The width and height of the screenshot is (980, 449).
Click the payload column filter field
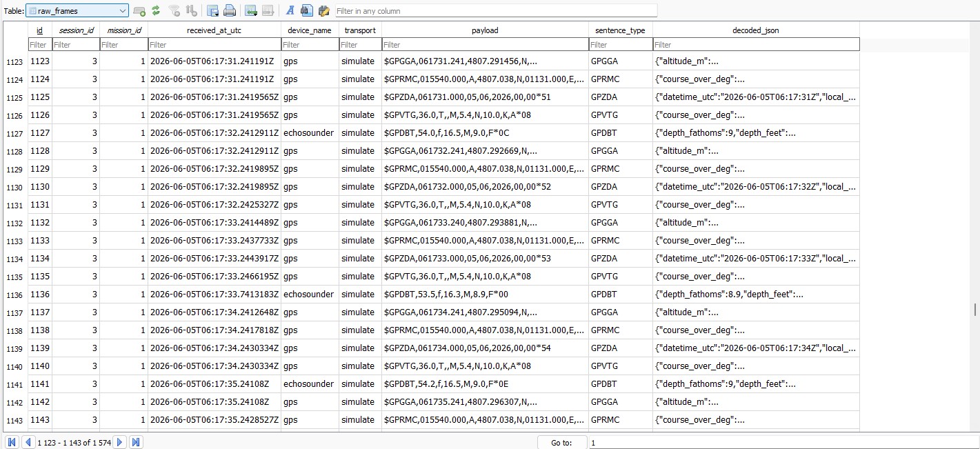485,44
